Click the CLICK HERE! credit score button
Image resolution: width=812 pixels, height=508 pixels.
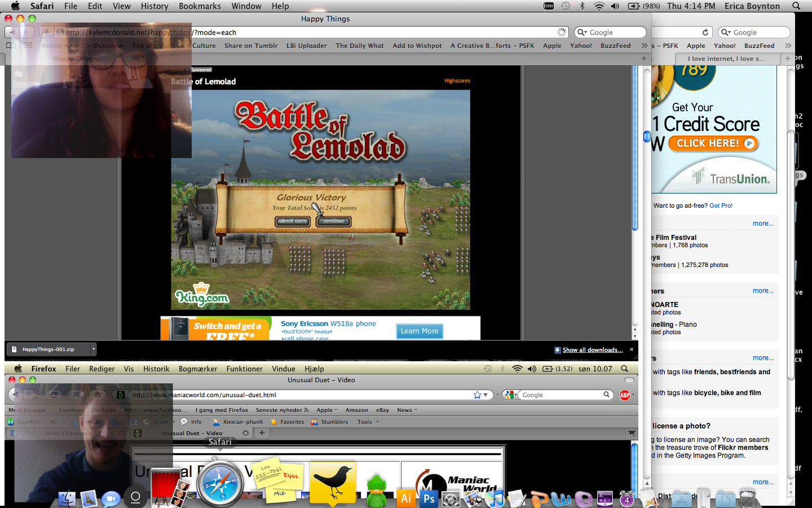click(x=713, y=143)
